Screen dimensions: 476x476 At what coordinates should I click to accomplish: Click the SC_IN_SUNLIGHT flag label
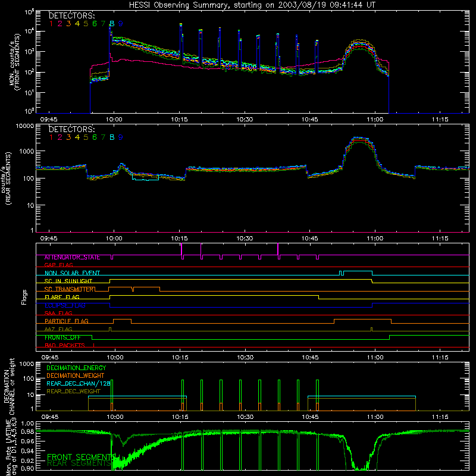68,281
